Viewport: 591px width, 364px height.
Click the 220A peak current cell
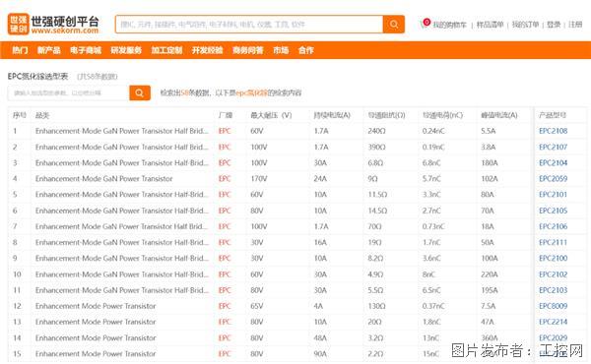(x=490, y=274)
